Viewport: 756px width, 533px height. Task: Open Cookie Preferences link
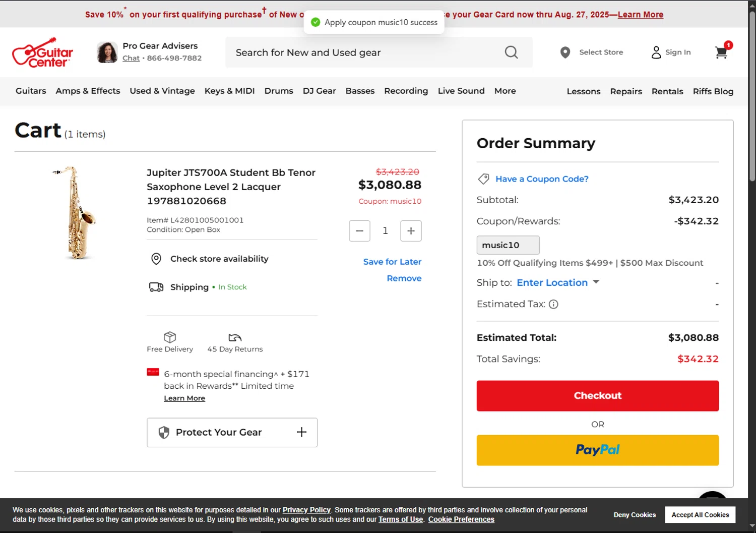[461, 519]
